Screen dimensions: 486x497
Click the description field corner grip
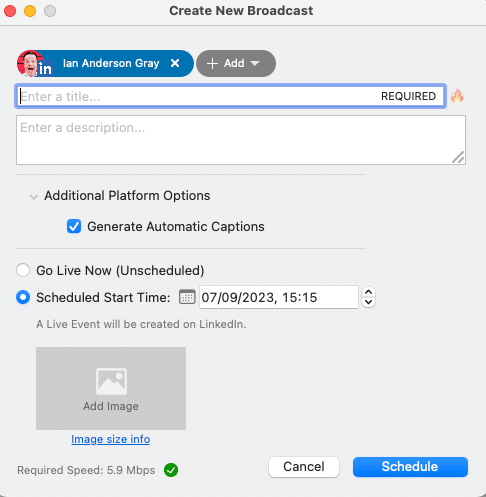point(458,157)
